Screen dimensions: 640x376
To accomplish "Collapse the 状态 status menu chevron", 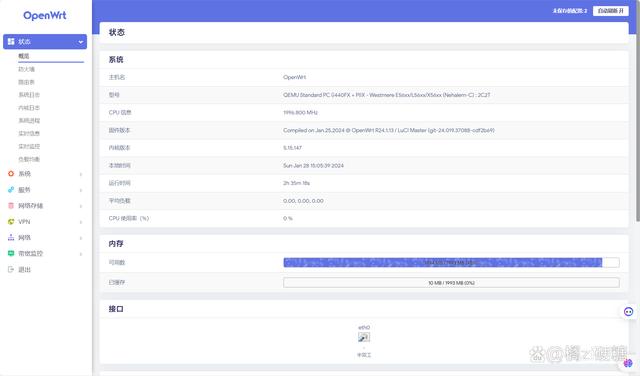I will tap(80, 42).
